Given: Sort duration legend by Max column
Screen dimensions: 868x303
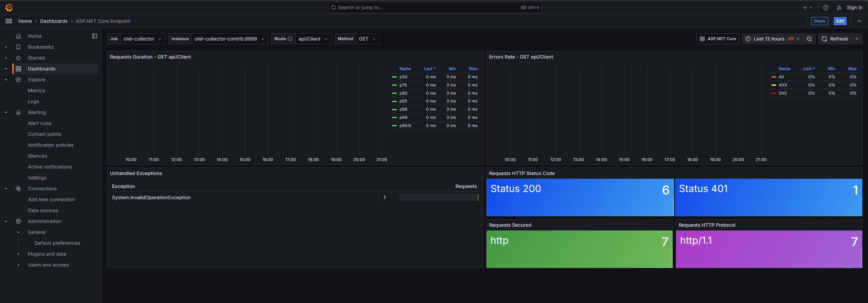Looking at the screenshot, I should [473, 69].
